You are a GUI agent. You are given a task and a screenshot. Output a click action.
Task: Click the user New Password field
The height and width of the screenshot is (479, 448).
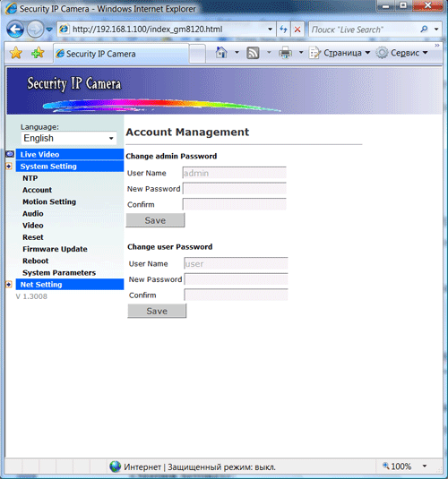point(236,279)
